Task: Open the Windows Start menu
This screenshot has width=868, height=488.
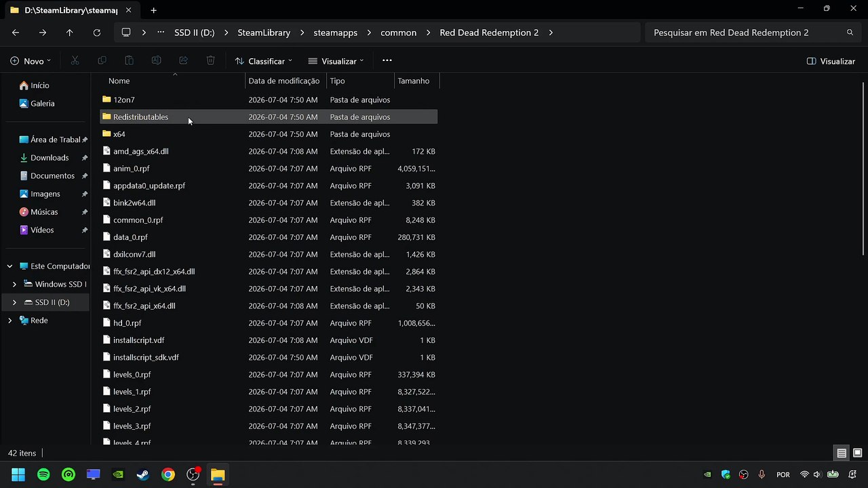Action: tap(18, 474)
